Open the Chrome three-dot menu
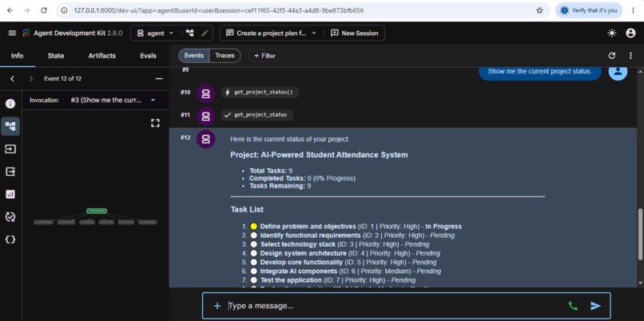The width and height of the screenshot is (644, 321). (x=633, y=10)
